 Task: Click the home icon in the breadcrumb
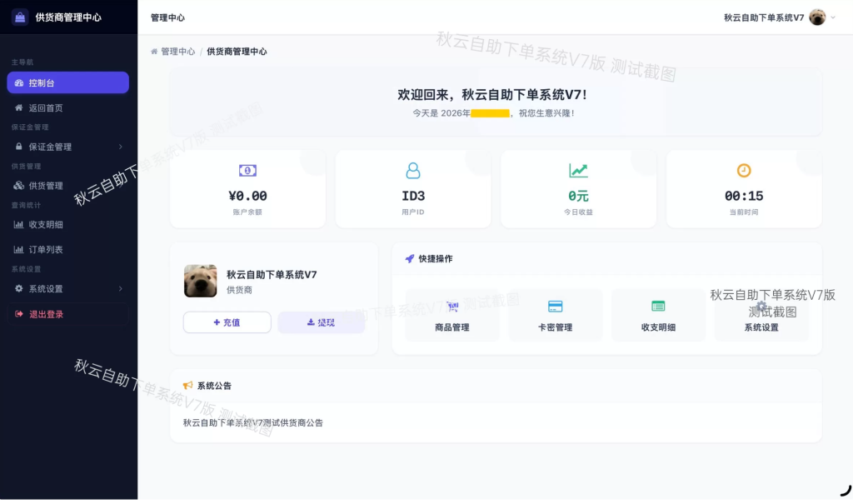tap(154, 51)
